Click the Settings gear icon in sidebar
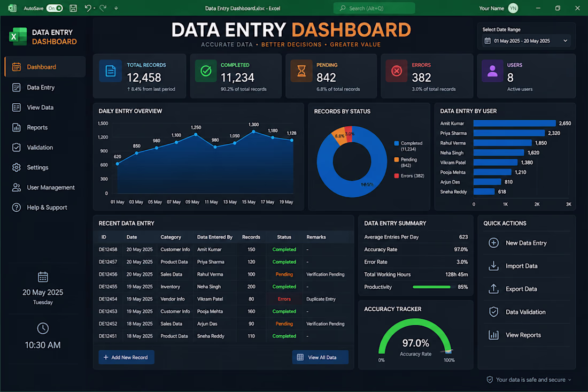This screenshot has width=588, height=392. [16, 167]
